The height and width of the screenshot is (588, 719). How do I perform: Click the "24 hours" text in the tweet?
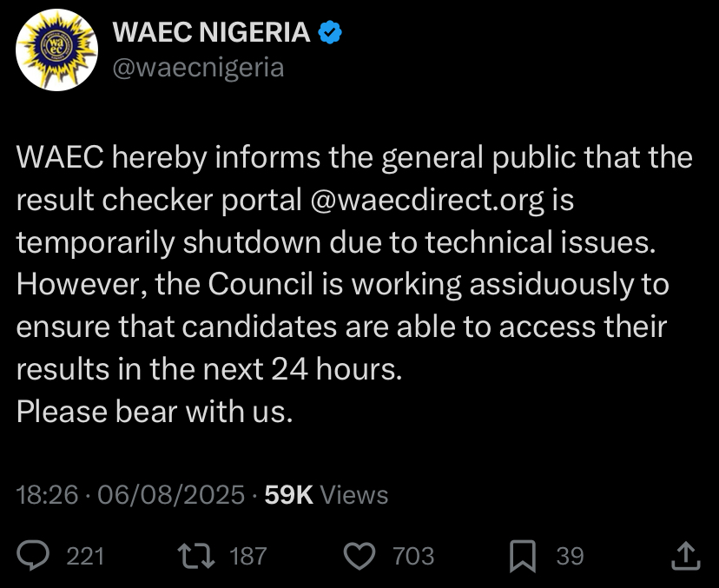[x=334, y=369]
